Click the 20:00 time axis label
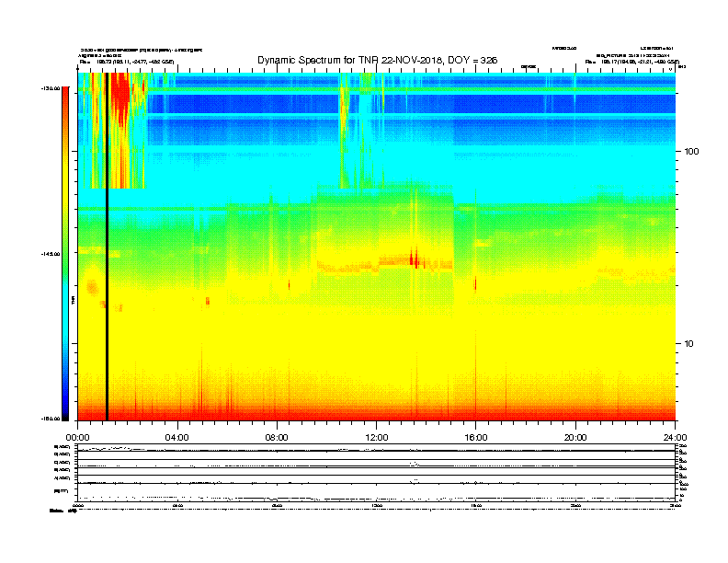The width and height of the screenshot is (728, 563). point(575,438)
